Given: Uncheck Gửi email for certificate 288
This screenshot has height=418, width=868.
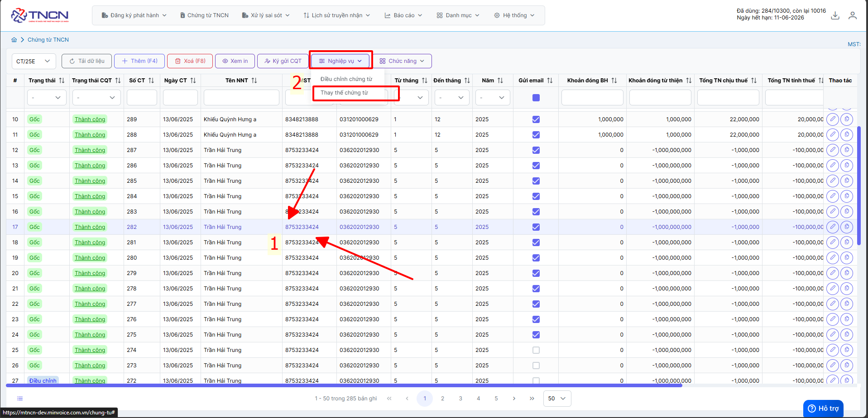Looking at the screenshot, I should (536, 135).
